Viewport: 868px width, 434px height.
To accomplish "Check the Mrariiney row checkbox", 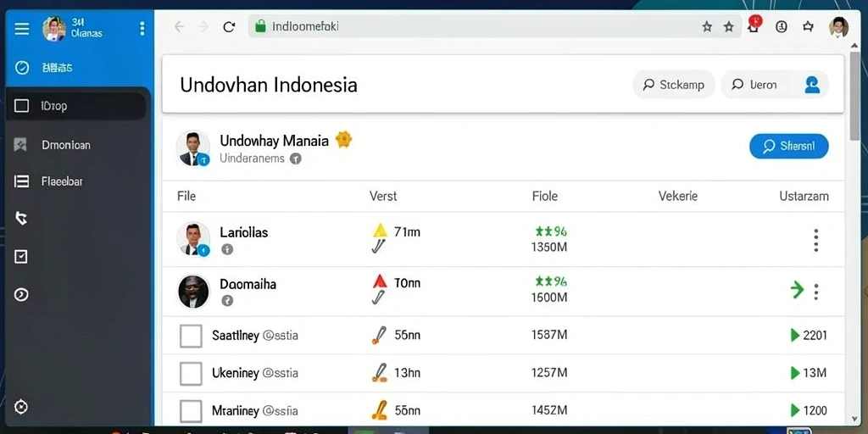I will coord(191,411).
